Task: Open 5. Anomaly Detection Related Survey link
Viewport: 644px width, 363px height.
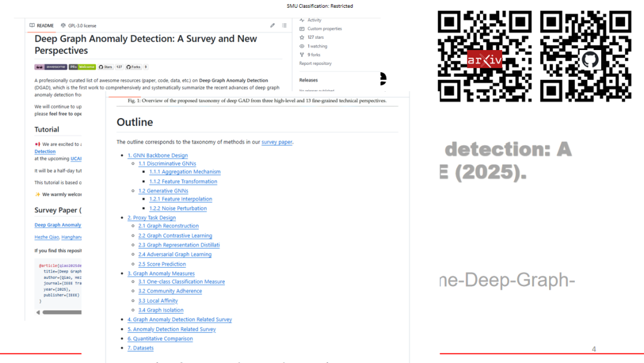Action: pyautogui.click(x=171, y=330)
